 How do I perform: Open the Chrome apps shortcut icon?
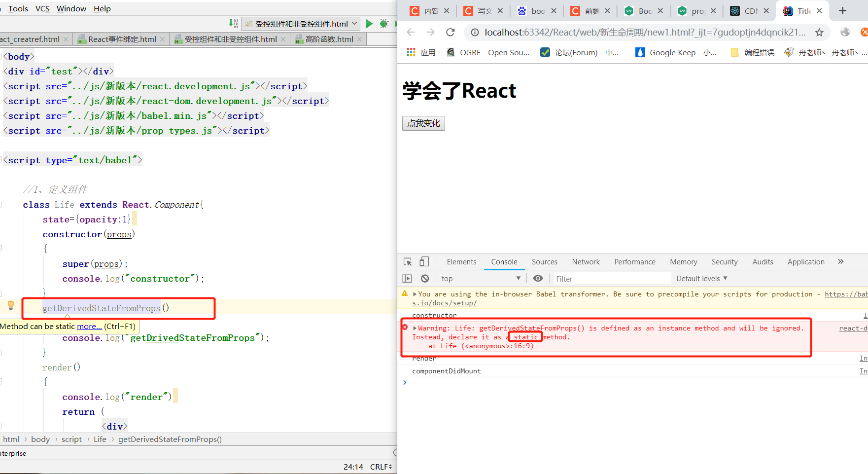click(411, 52)
